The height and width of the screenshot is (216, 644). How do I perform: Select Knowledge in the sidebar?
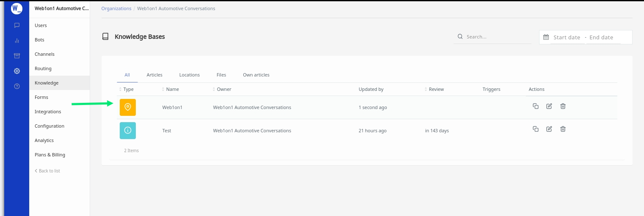(60, 83)
